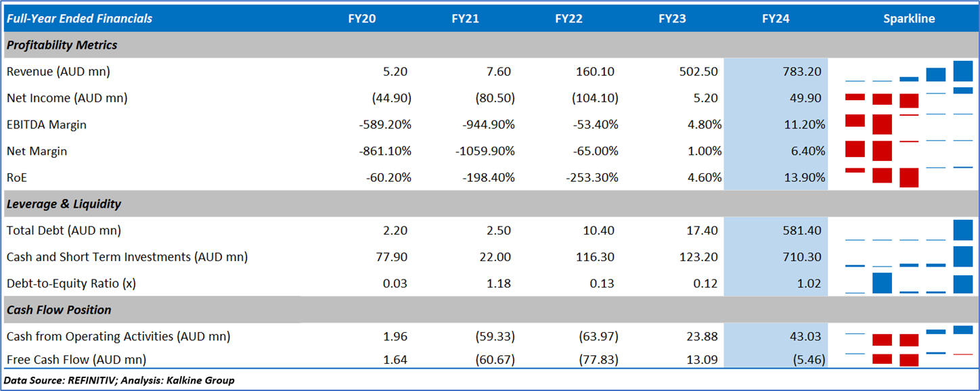
Task: Click the Debt-to-Equity Ratio sparkline
Action: pyautogui.click(x=908, y=283)
